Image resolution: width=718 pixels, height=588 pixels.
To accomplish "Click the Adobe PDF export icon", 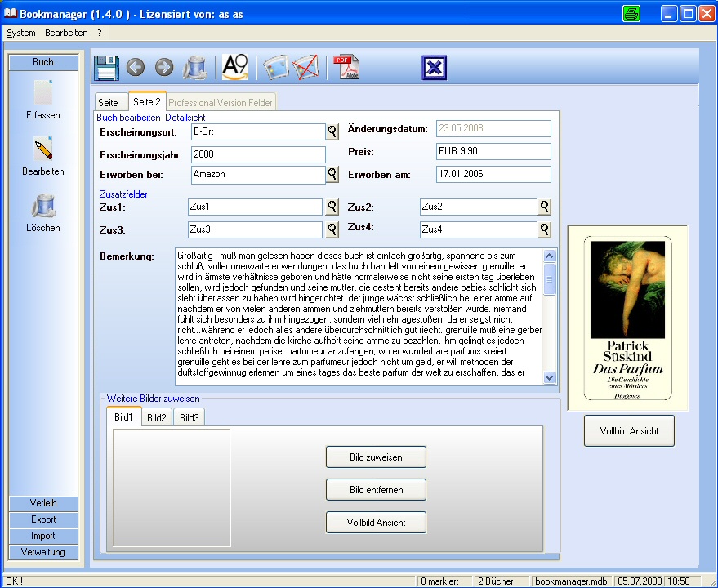I will [x=345, y=67].
